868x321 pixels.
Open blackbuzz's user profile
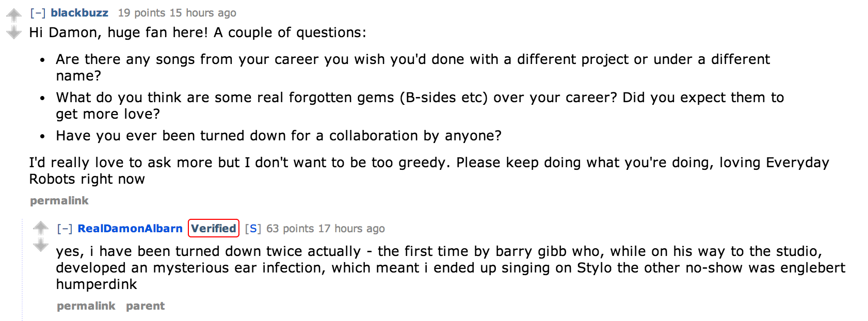pos(79,13)
